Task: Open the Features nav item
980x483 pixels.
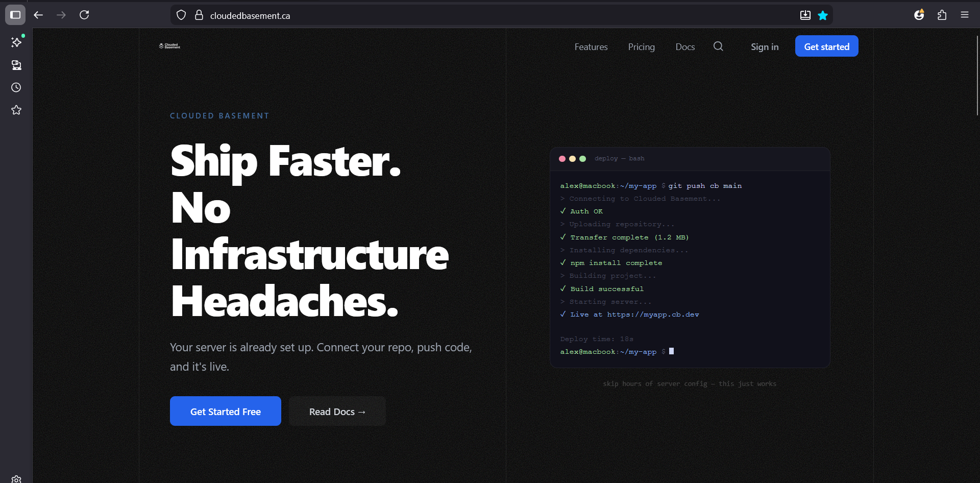Action: (591, 47)
